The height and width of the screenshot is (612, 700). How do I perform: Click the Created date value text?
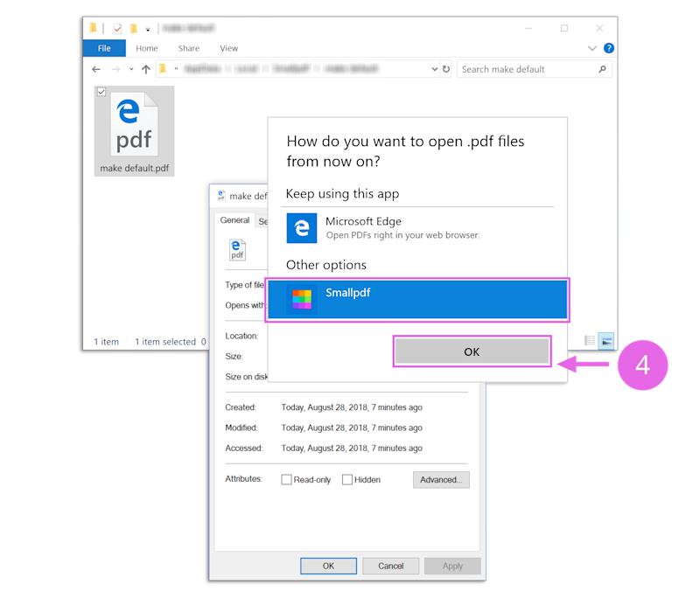[x=352, y=407]
